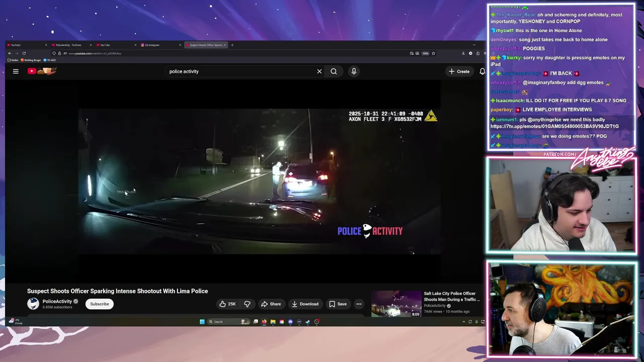Start voice search with the microphone icon
The image size is (644, 362).
[x=354, y=71]
